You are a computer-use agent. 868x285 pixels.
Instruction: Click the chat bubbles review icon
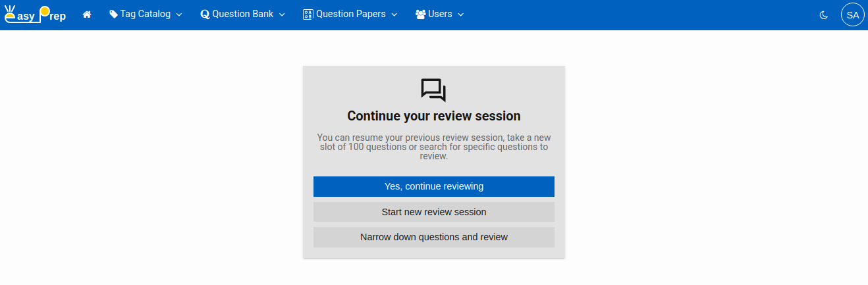pos(433,90)
